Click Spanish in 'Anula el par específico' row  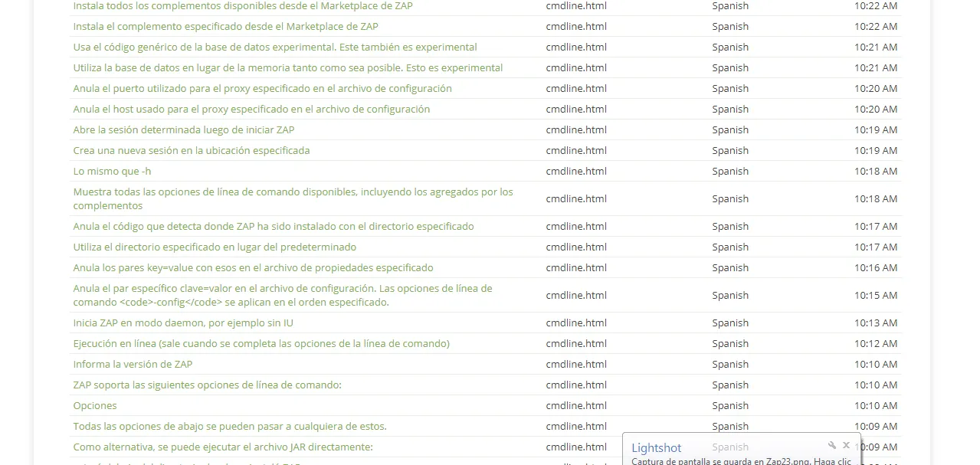coord(730,295)
